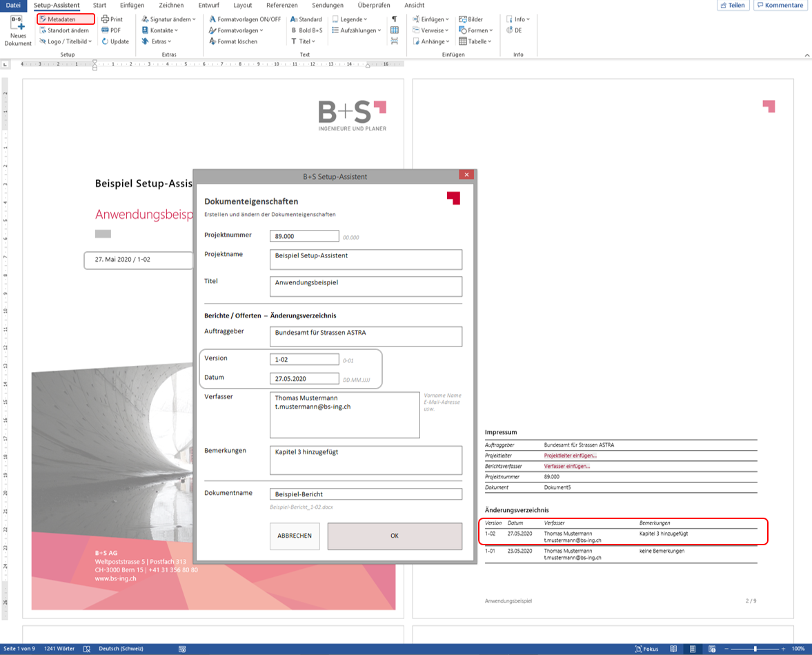812x655 pixels.
Task: Open the Info menu
Action: (518, 19)
